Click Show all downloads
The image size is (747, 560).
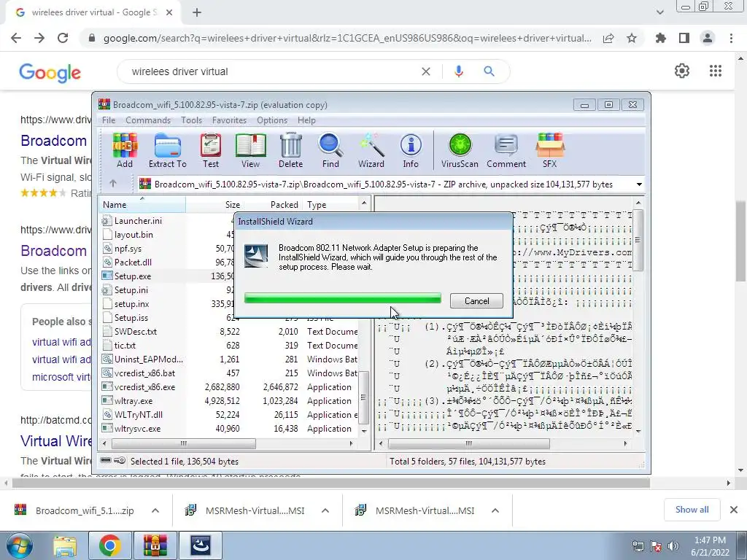pyautogui.click(x=692, y=510)
